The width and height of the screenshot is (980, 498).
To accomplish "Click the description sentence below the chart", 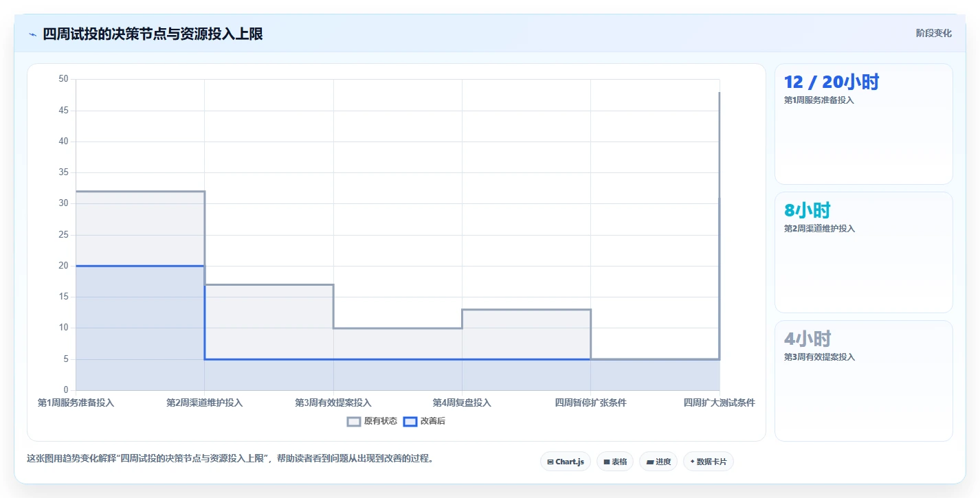I will click(230, 459).
